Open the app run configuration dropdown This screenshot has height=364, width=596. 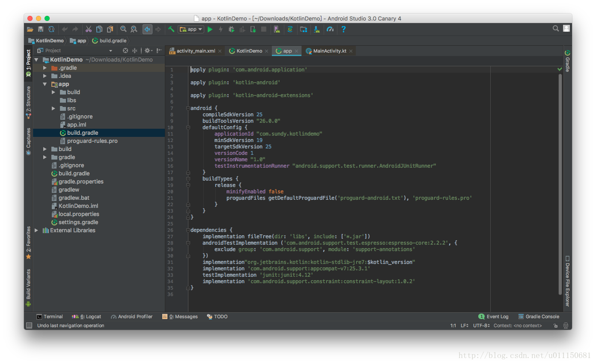pos(191,29)
